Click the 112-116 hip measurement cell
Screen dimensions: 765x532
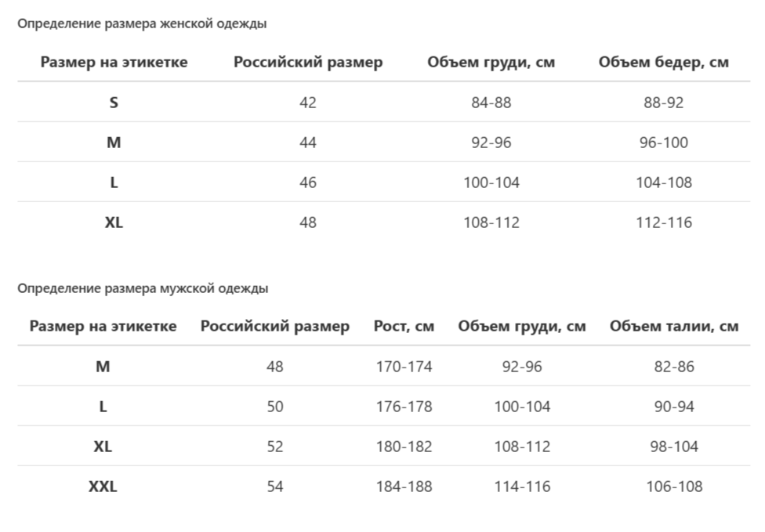(664, 223)
